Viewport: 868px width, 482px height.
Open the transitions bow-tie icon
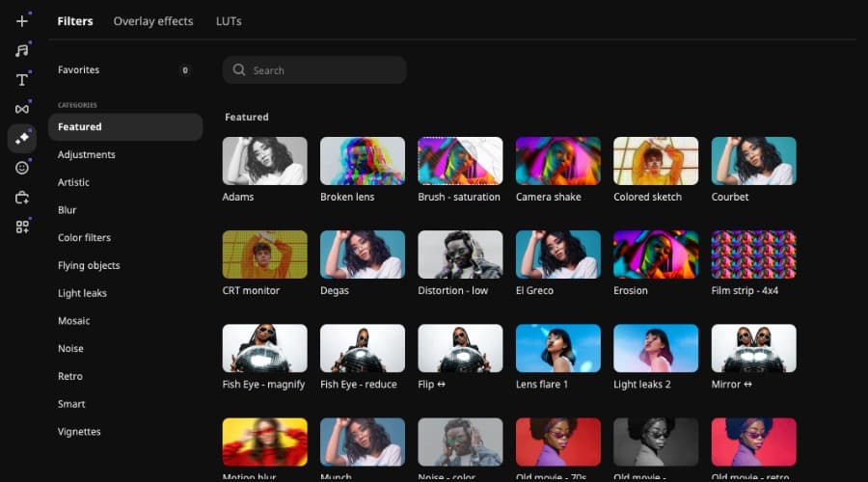22,109
